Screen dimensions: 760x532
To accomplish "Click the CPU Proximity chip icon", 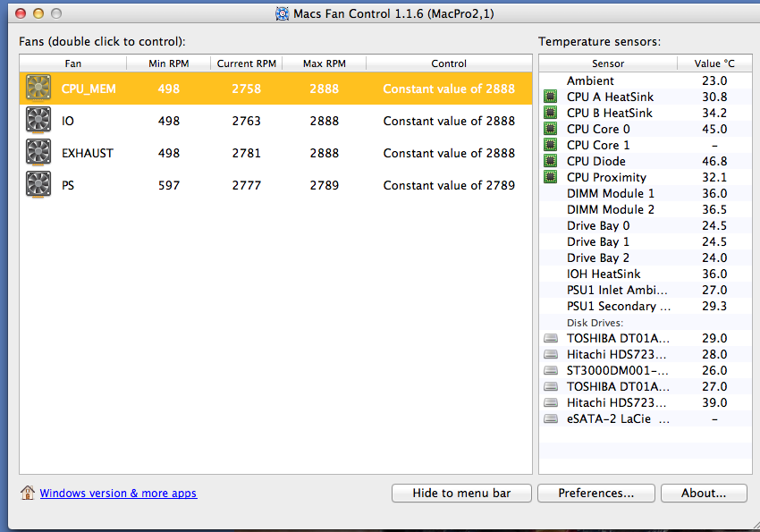I will click(550, 177).
